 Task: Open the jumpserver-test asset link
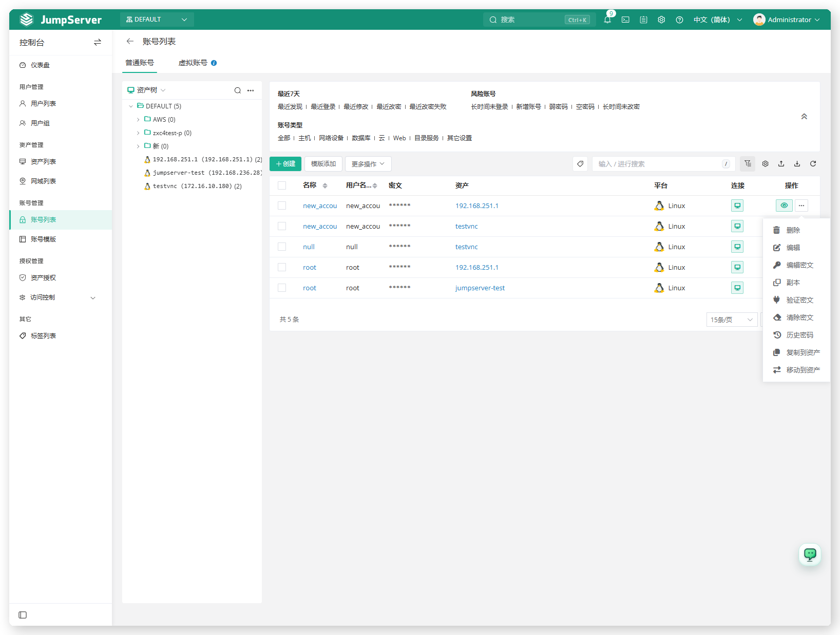(x=480, y=288)
